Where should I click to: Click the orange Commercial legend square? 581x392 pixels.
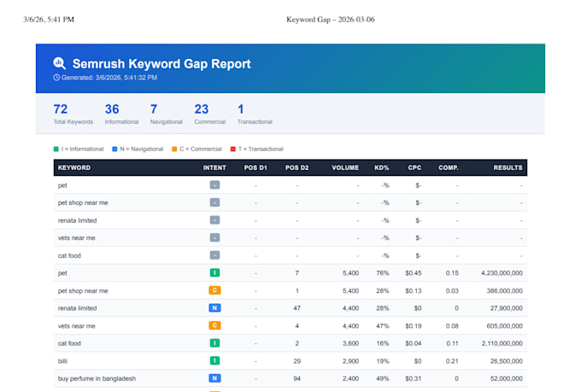click(x=174, y=149)
